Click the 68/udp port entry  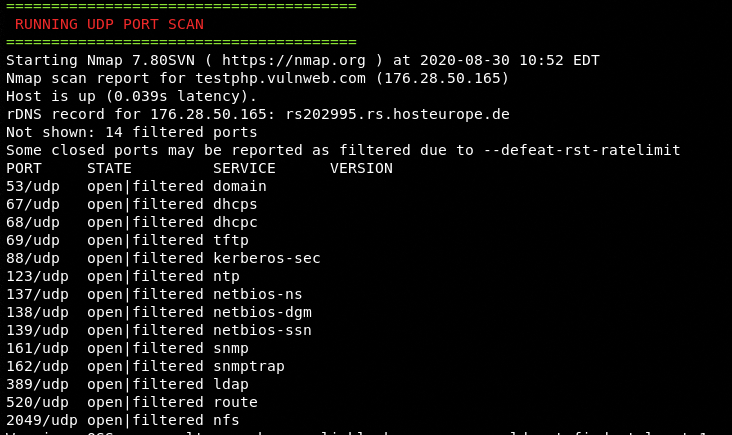[33, 222]
